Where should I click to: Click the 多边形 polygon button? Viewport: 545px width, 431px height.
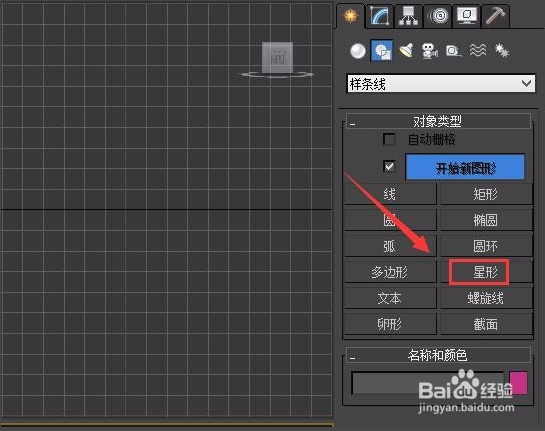tap(390, 272)
